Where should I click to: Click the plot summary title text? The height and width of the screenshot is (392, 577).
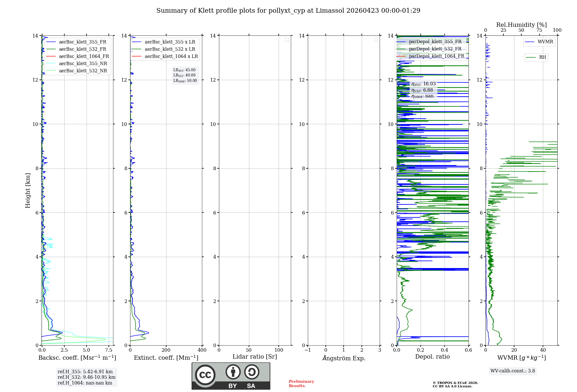pos(288,11)
